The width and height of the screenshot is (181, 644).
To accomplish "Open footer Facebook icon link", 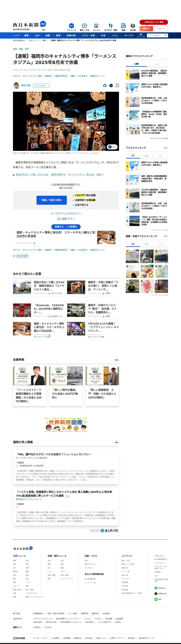I will coord(156,588).
